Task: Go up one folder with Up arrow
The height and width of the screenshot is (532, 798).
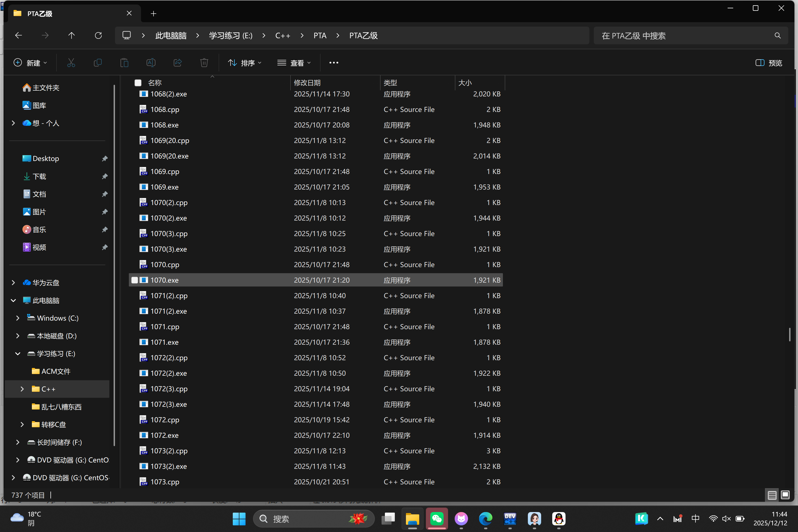Action: 71,36
